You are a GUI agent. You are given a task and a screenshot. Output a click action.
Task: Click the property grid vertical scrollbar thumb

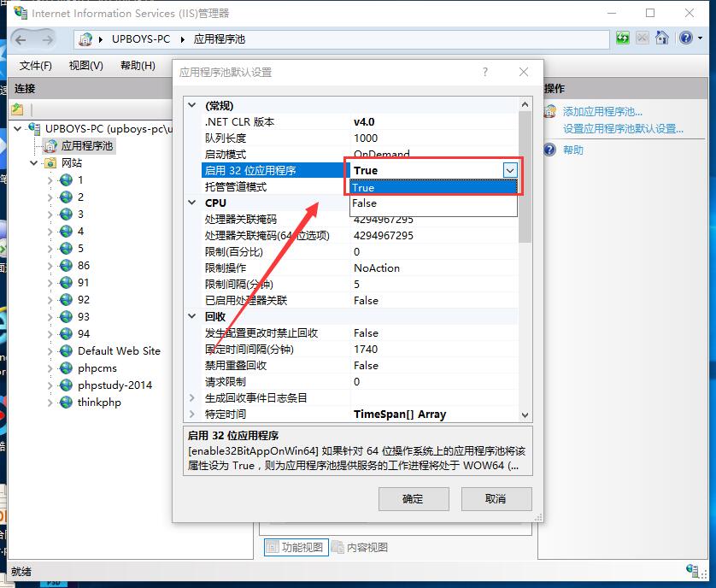click(525, 177)
